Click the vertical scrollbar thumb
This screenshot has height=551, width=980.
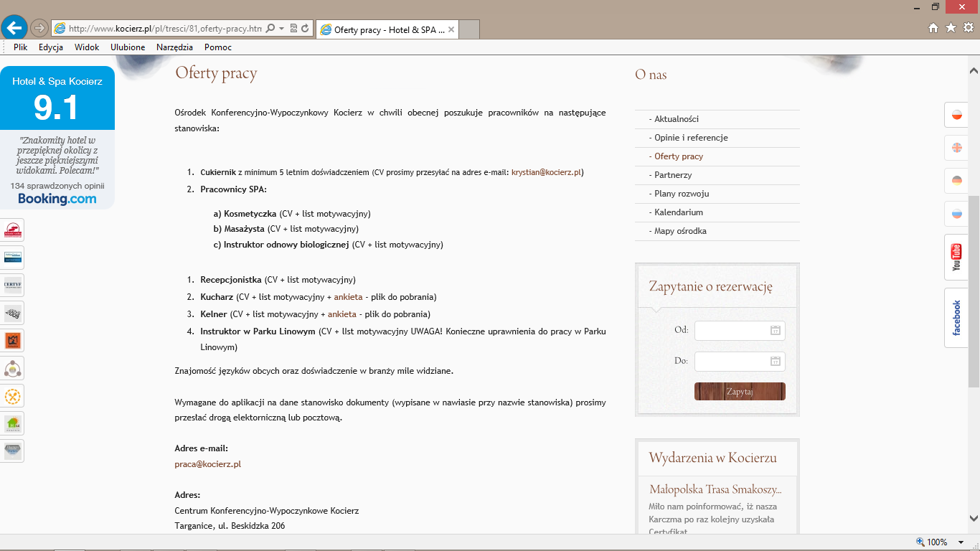point(974,291)
